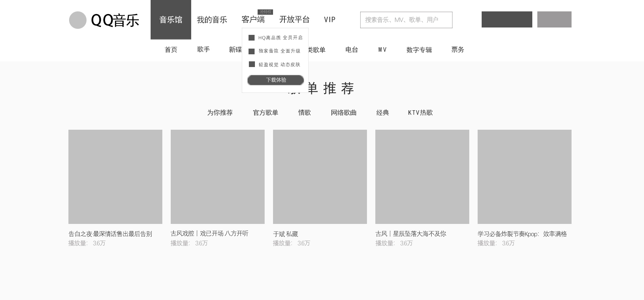Click the icon beside HQ高品质 全员开启
644x300 pixels.
(252, 38)
